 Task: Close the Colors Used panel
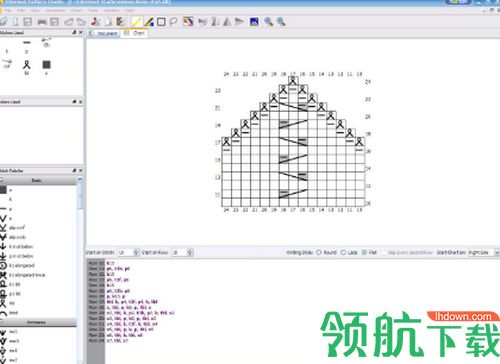(80, 101)
